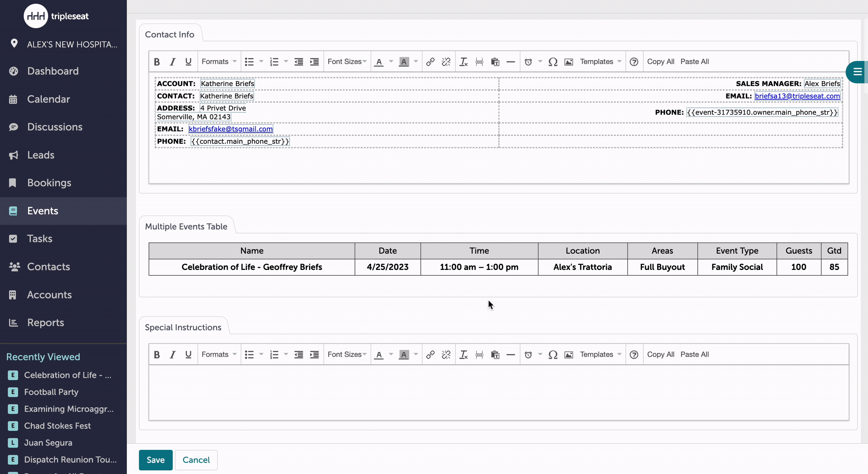
Task: Open help in Contact Info toolbar
Action: pos(634,62)
